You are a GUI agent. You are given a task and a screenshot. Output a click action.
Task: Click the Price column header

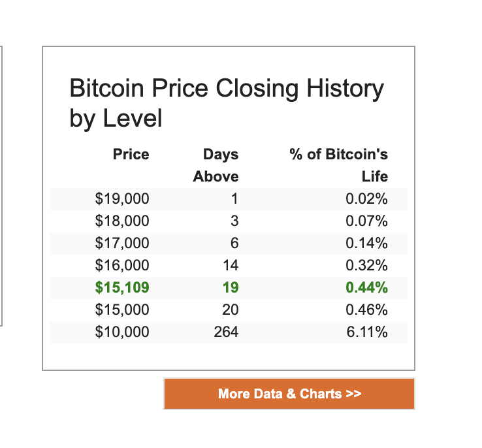(x=131, y=155)
